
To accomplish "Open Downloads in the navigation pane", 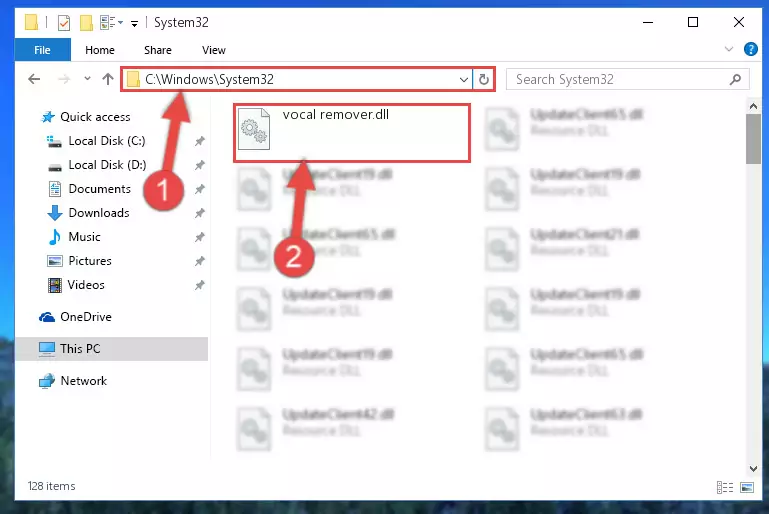I will pos(99,213).
